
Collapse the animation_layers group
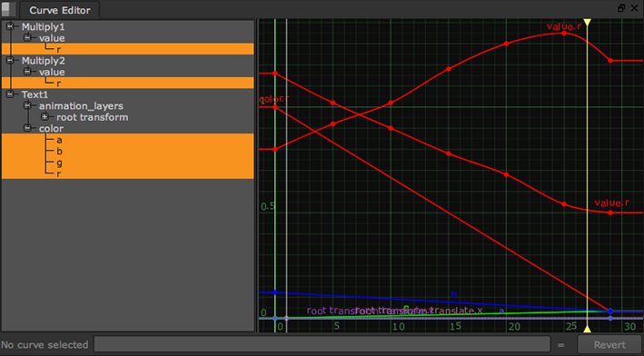pos(27,106)
